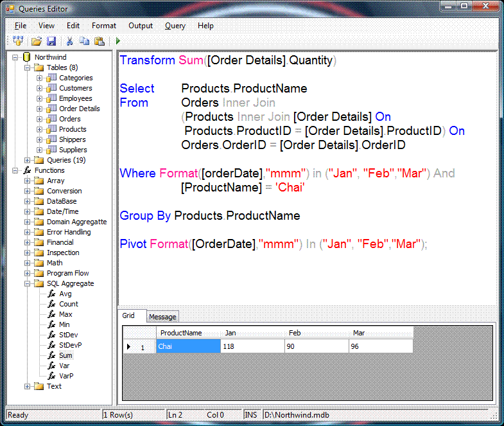Viewport: 504px width, 426px height.
Task: Click the fx icon beside StDev
Action: point(51,335)
